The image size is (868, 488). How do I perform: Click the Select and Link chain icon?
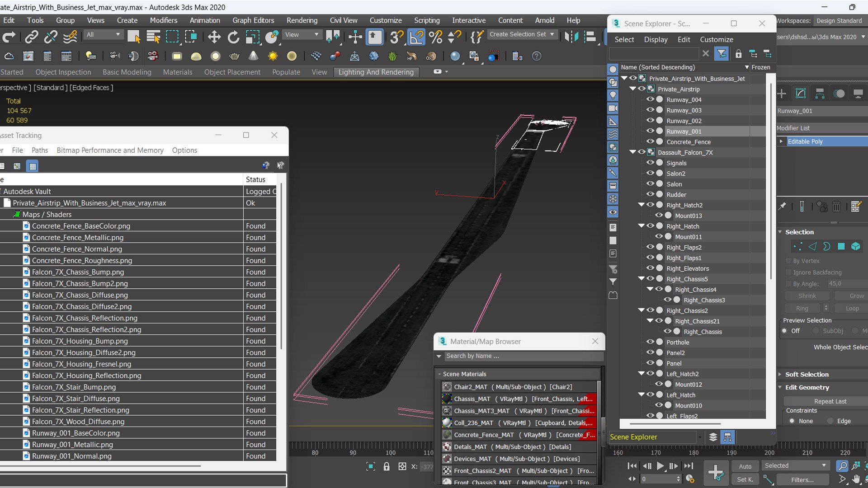tap(31, 37)
